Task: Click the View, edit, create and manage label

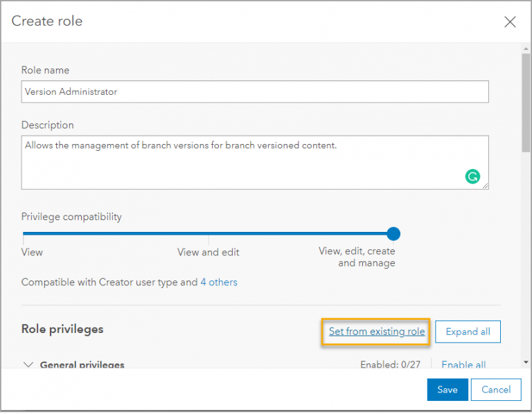Action: point(357,257)
